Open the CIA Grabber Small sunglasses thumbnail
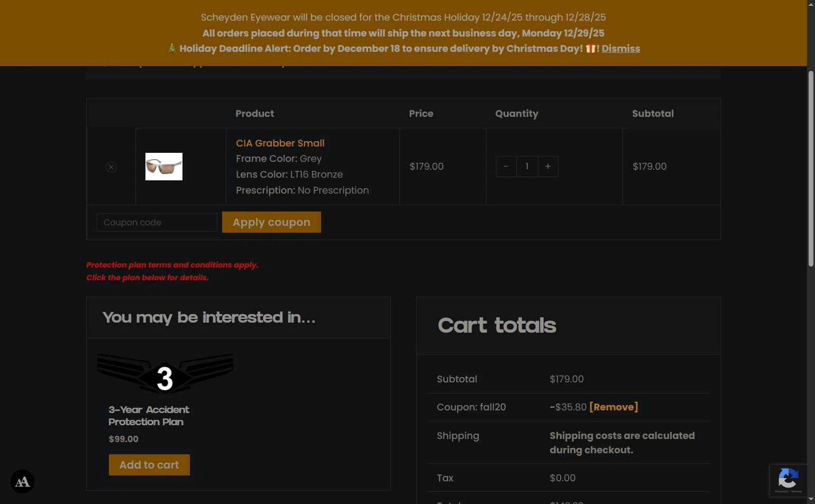The image size is (815, 504). click(164, 167)
